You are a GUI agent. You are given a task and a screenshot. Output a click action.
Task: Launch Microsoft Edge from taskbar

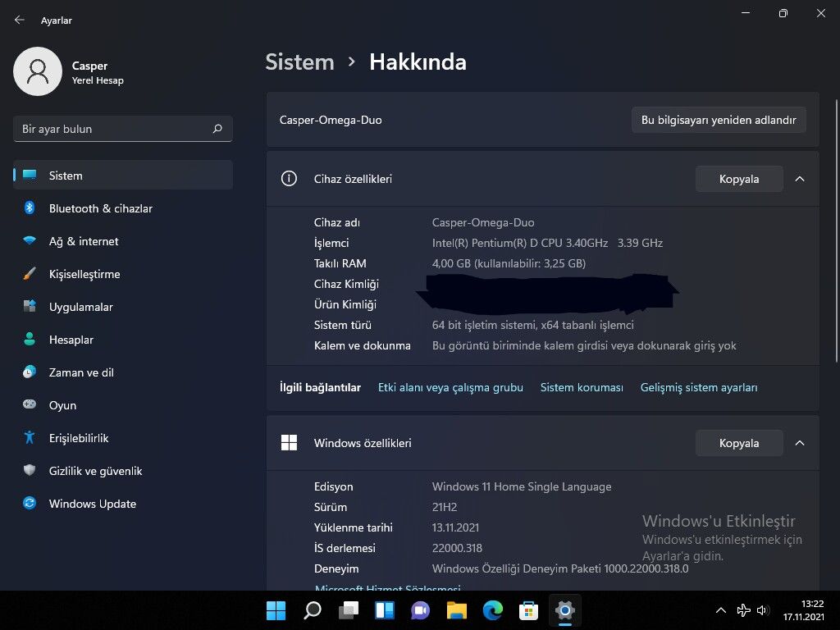click(x=493, y=610)
